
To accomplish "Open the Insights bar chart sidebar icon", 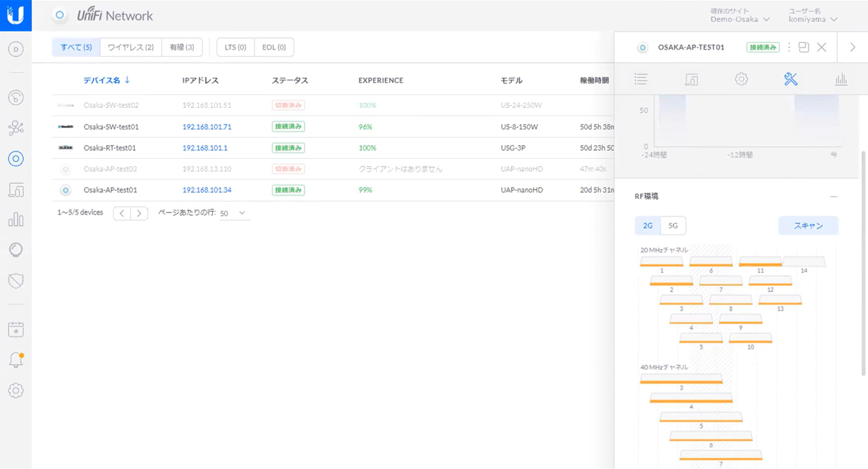I will pyautogui.click(x=16, y=219).
